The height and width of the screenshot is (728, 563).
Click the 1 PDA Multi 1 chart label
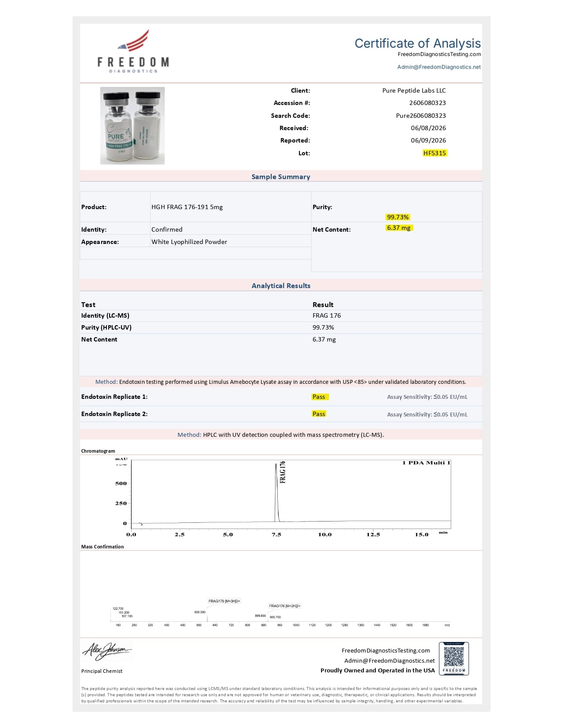click(x=426, y=463)
